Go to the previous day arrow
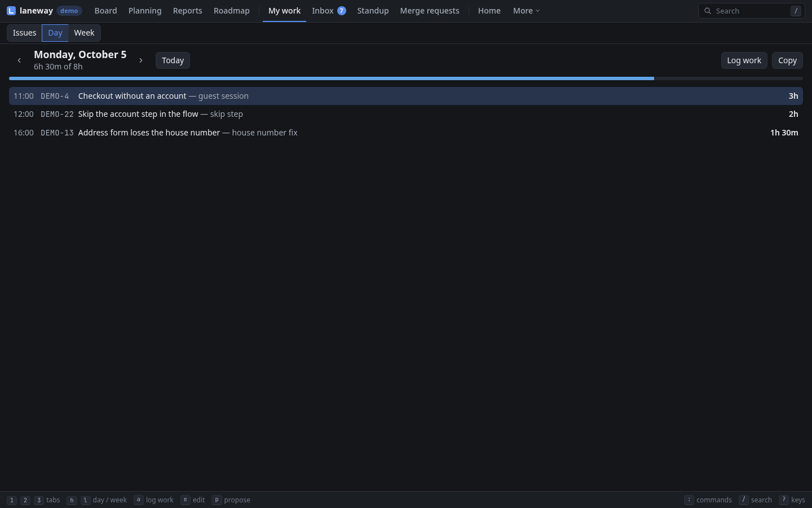Viewport: 812px width, 508px height. [x=19, y=60]
